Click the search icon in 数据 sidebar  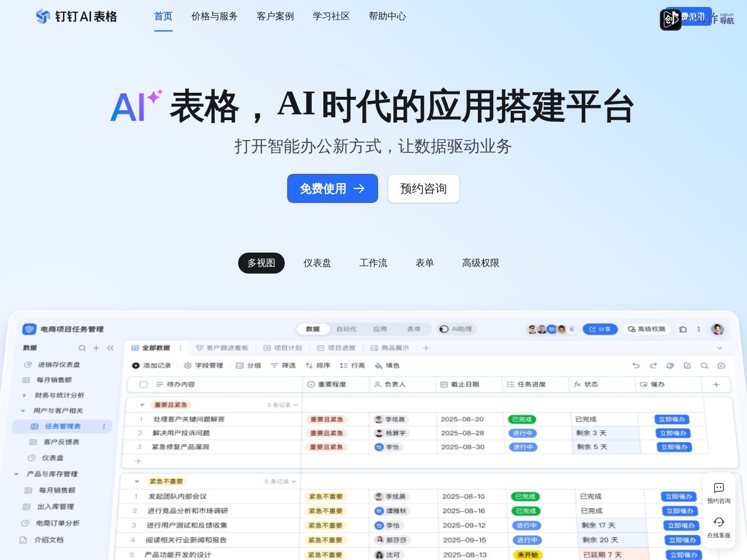coord(82,348)
